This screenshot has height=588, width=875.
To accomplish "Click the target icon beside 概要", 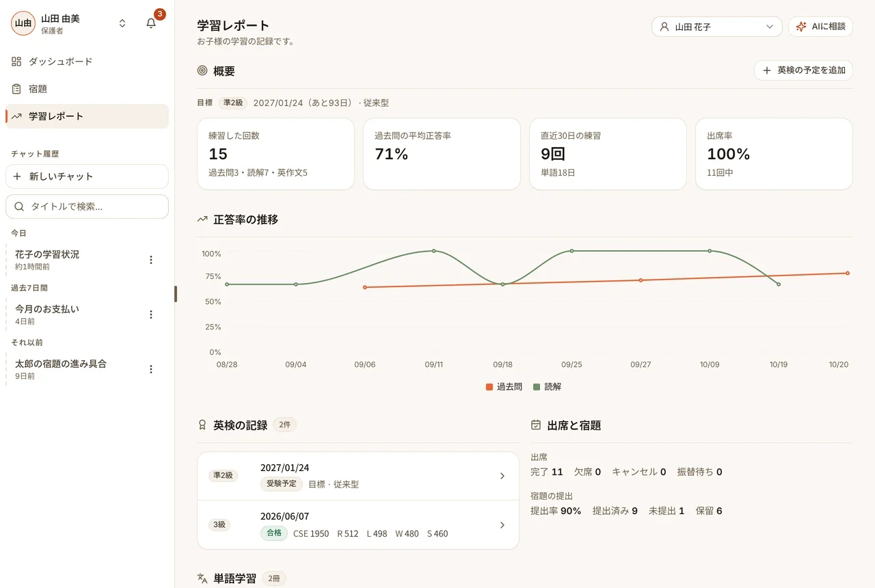I will pyautogui.click(x=202, y=70).
